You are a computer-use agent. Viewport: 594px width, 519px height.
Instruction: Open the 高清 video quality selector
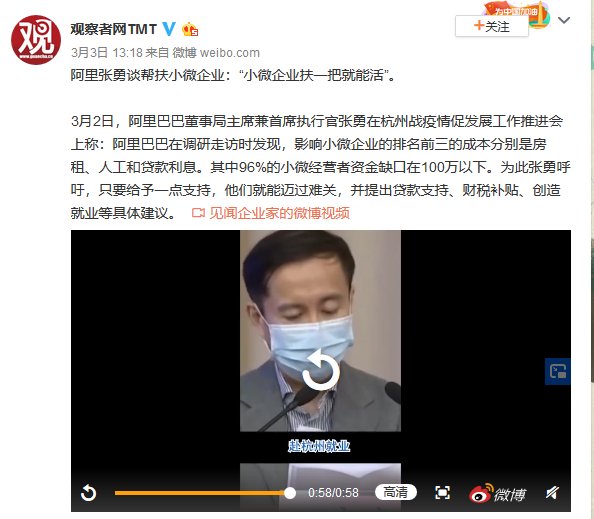[395, 492]
